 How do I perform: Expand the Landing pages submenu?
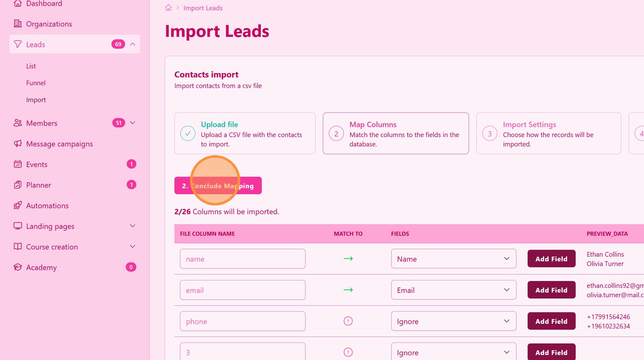(133, 226)
